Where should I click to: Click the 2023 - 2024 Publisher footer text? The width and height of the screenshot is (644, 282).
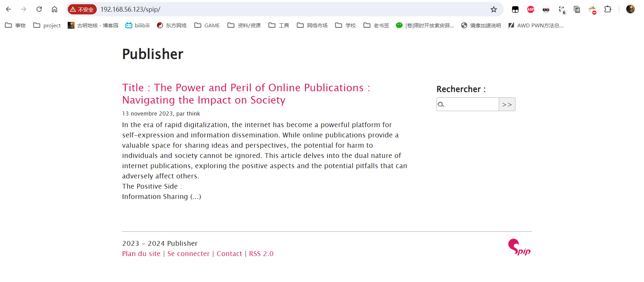pos(160,243)
